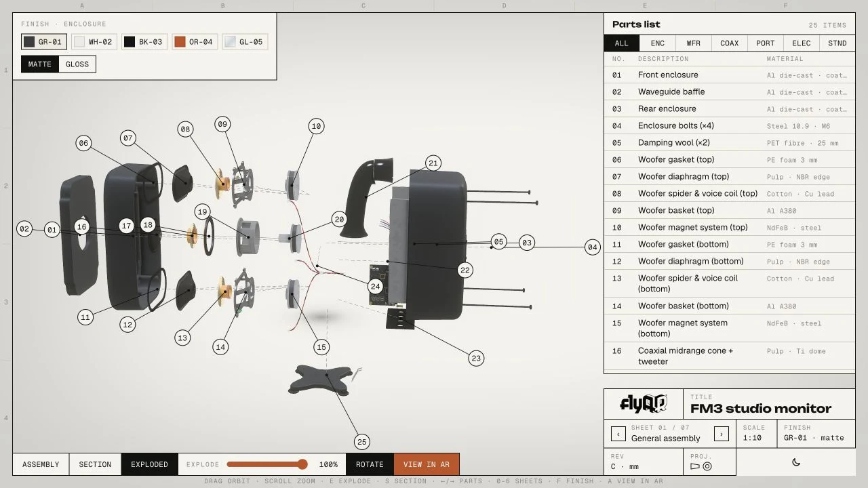The height and width of the screenshot is (488, 868).
Task: Select 'Woofer diaphragm (bottom)' row
Action: 730,262
